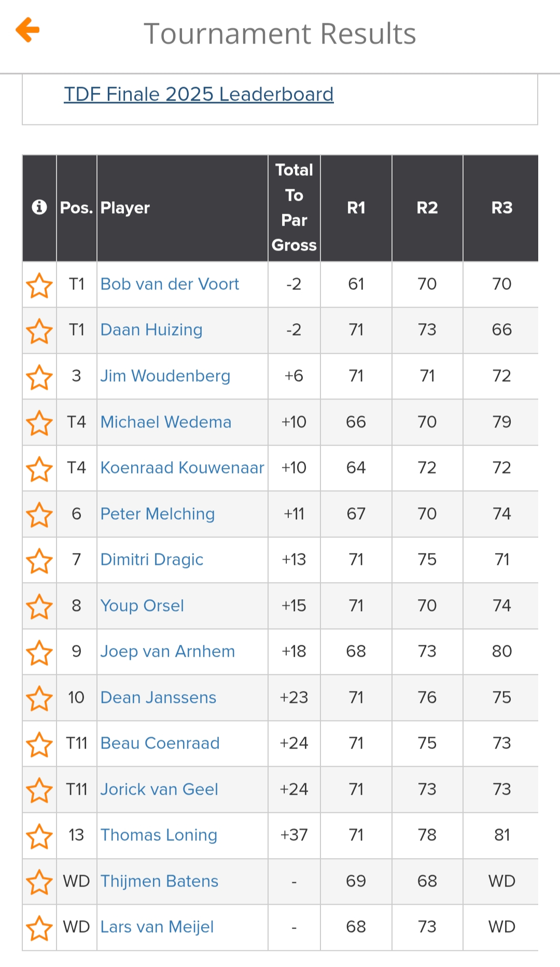Click the info icon in table header

(39, 208)
